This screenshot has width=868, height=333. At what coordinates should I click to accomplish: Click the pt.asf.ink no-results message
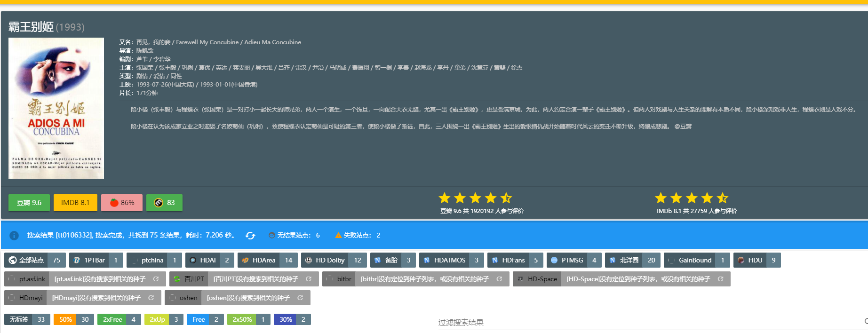point(100,279)
